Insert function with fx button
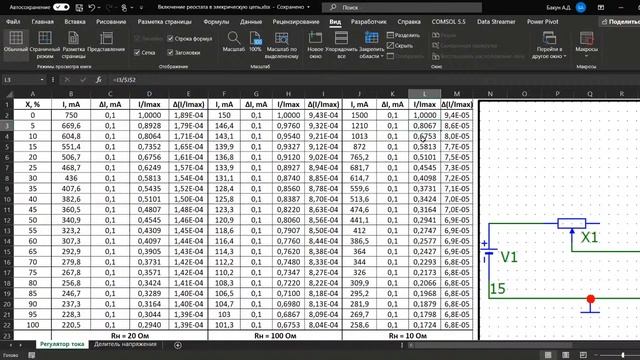This screenshot has height=360, width=640. tap(98, 80)
